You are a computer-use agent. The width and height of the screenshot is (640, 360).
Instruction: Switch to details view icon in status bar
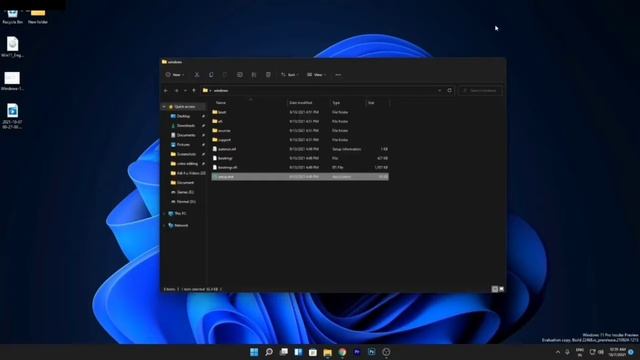(495, 289)
